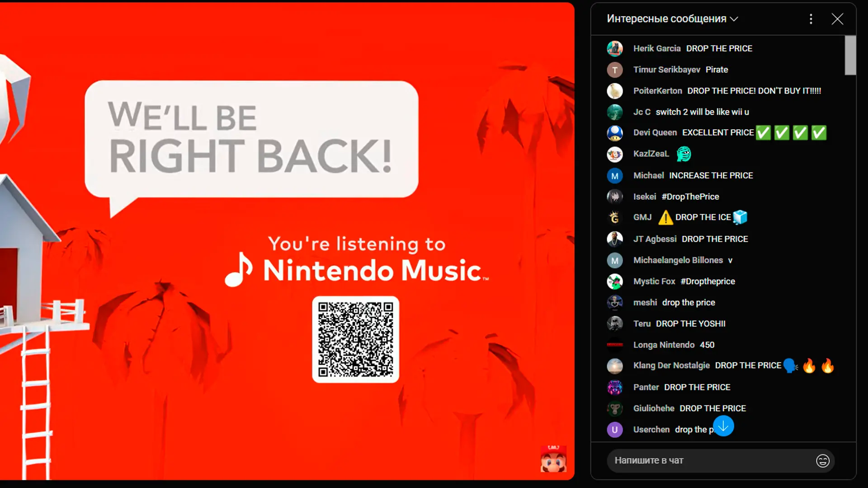
Task: Open the chat options three-dot menu
Action: (811, 19)
